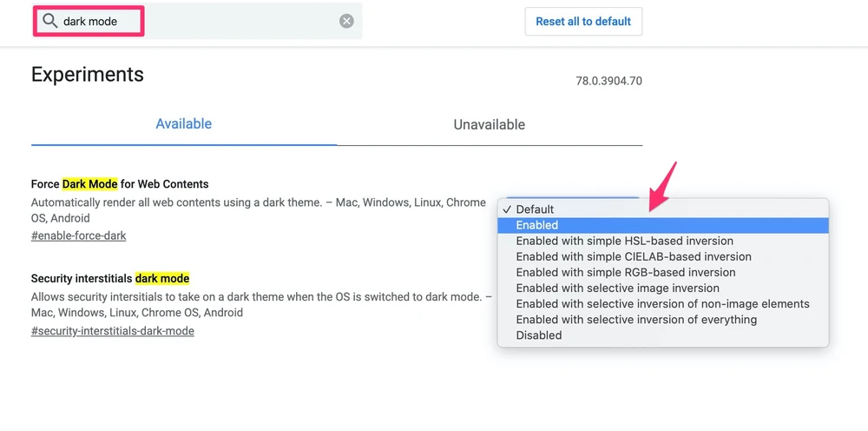The width and height of the screenshot is (868, 431).
Task: Select Enabled with simple CIELAB-based inversion
Action: tap(633, 256)
